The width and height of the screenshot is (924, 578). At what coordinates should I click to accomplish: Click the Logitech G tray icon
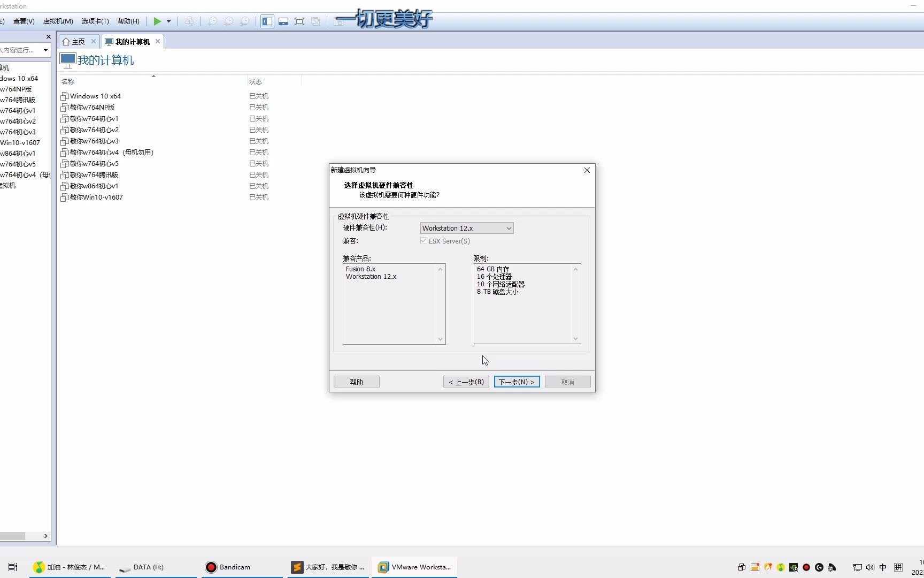coord(819,567)
